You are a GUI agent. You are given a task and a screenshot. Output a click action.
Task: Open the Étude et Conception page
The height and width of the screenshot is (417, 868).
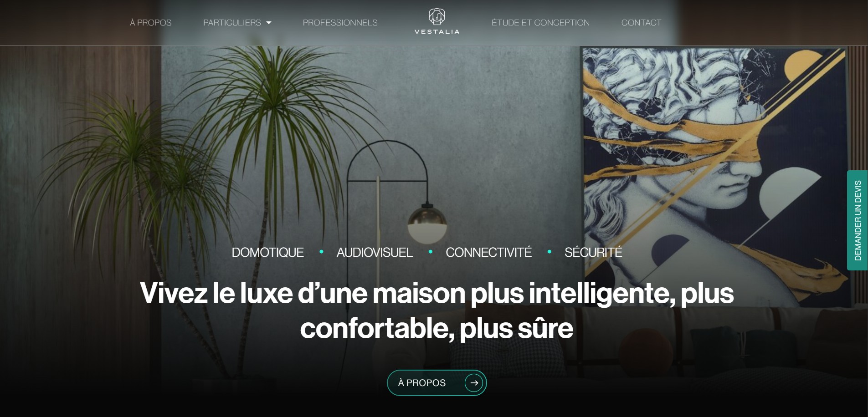[x=540, y=23]
